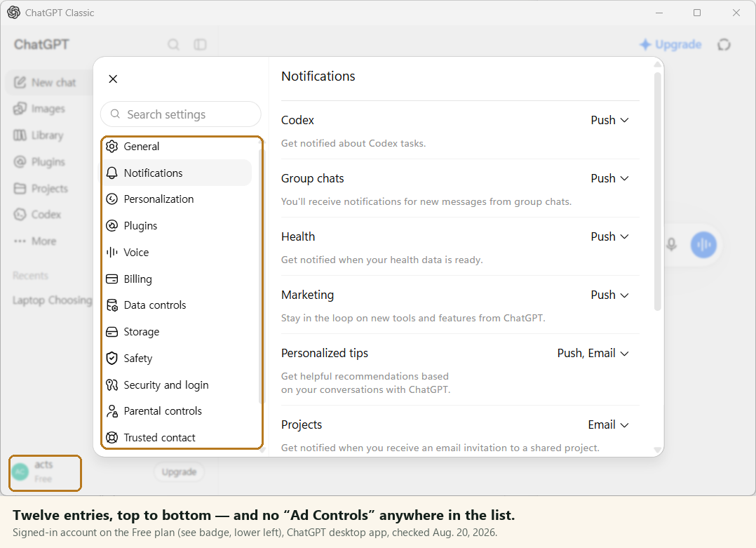
Task: Click the Personalization icon in settings list
Action: pyautogui.click(x=112, y=199)
